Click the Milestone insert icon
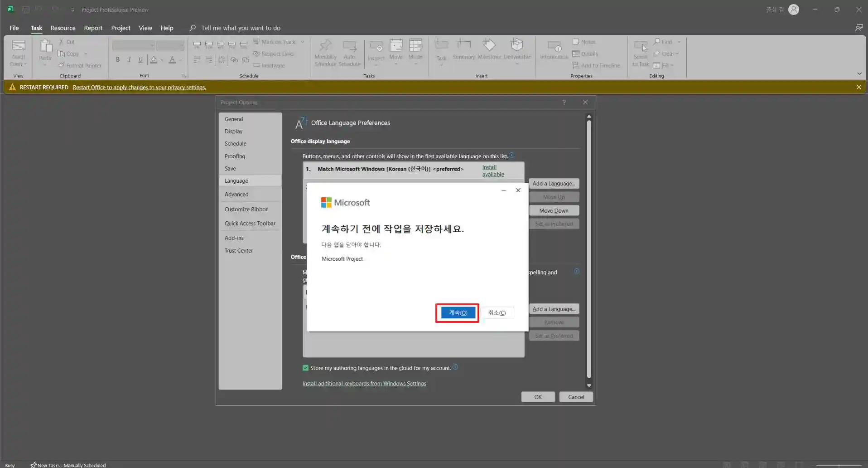The image size is (868, 468). tap(489, 44)
